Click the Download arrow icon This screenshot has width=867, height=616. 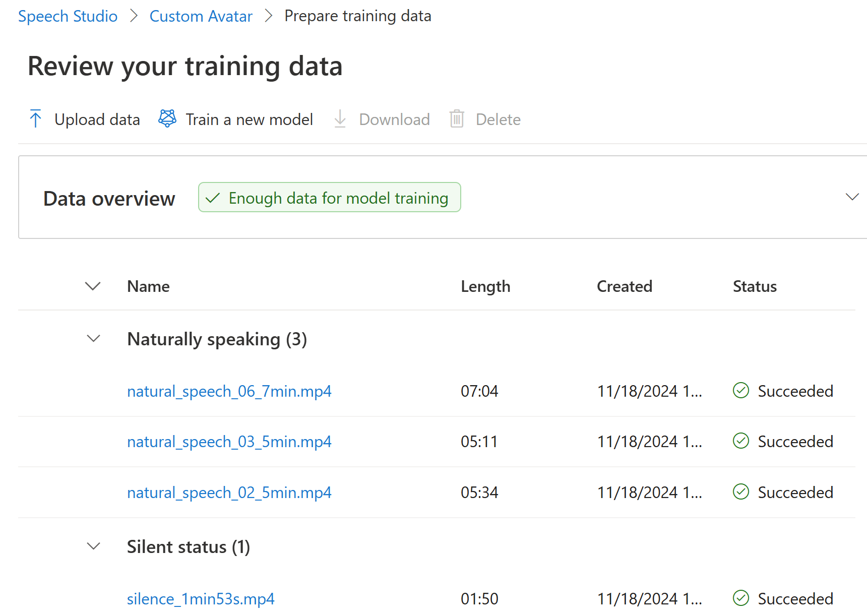click(x=340, y=119)
